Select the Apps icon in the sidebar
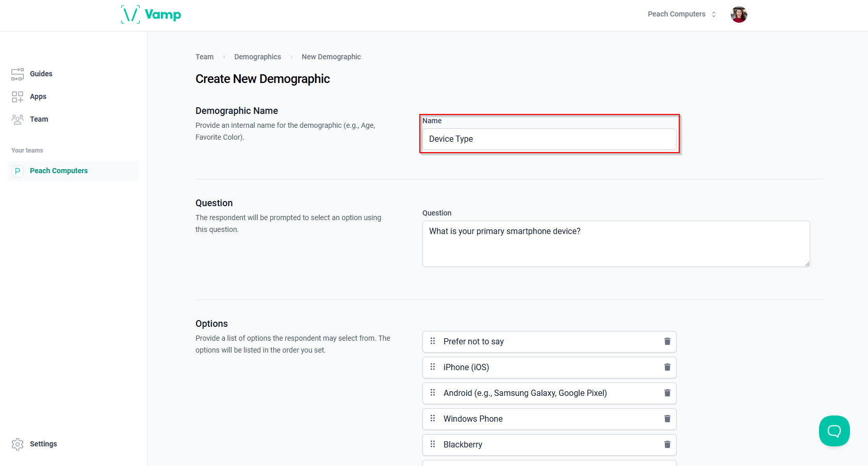This screenshot has width=868, height=466. pos(18,96)
